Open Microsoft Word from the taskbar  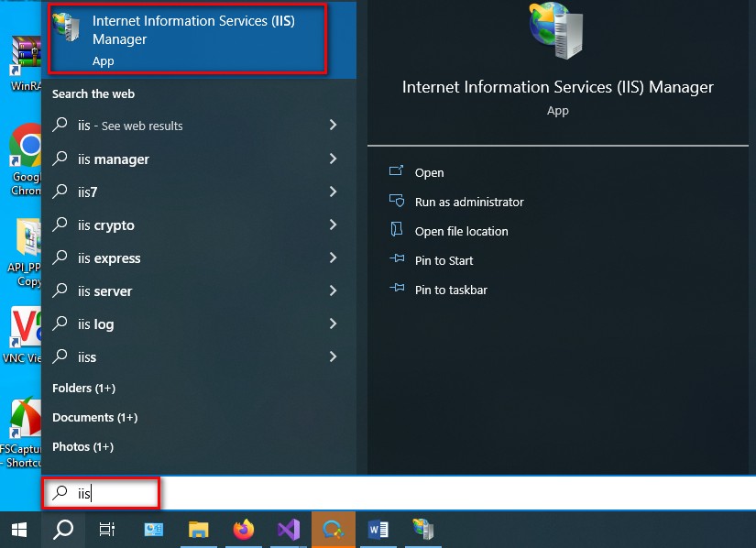[x=378, y=530]
